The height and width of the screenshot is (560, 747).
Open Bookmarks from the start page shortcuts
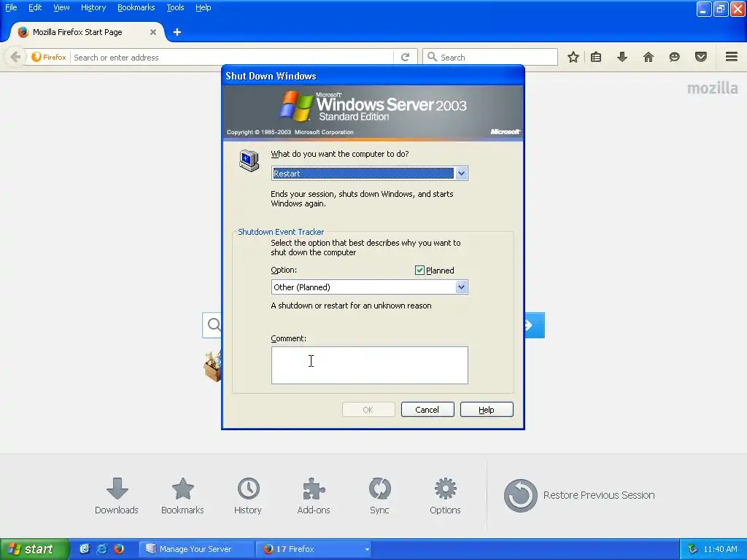(182, 496)
